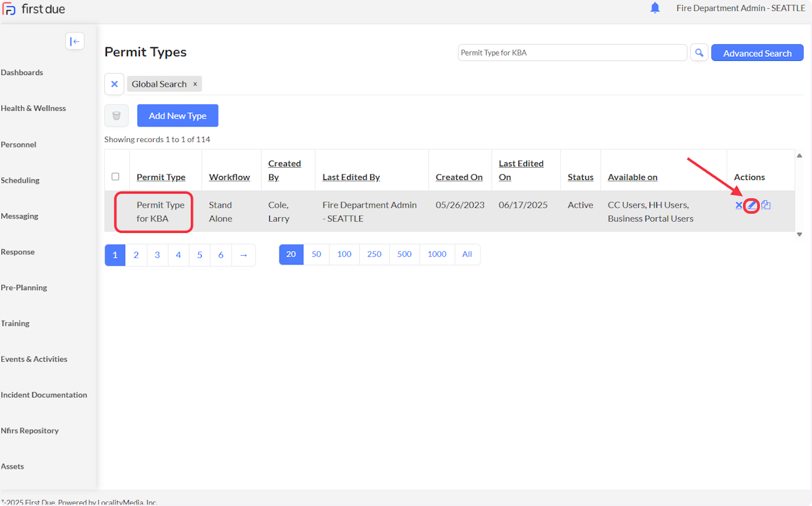Focus the Permit Type for KBA search field
Viewport: 812px width, 506px height.
pos(572,53)
